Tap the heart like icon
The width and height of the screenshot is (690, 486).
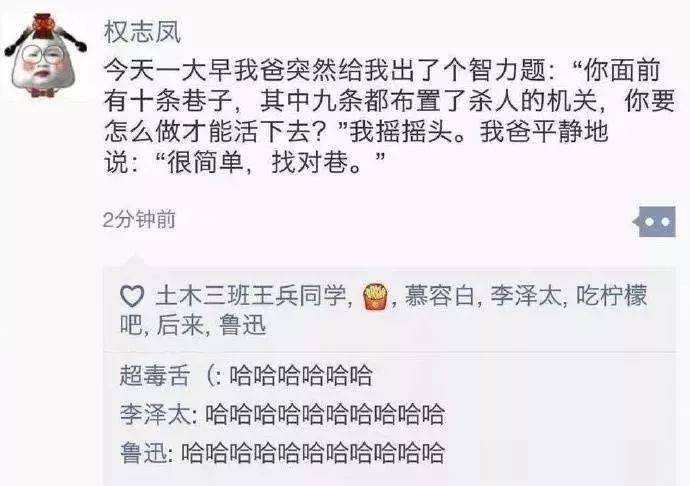click(132, 296)
